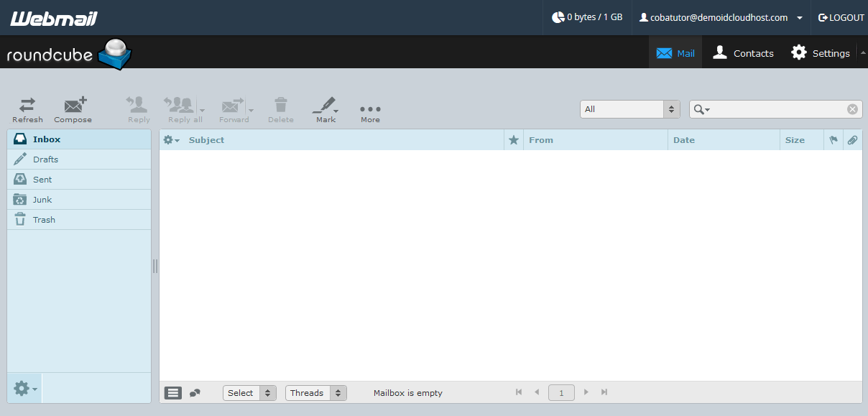Switch to the Contacts tab

pyautogui.click(x=743, y=52)
